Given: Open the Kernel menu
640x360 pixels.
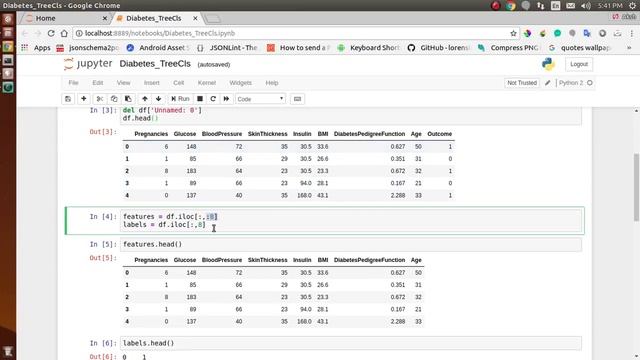Looking at the screenshot, I should coord(207,83).
